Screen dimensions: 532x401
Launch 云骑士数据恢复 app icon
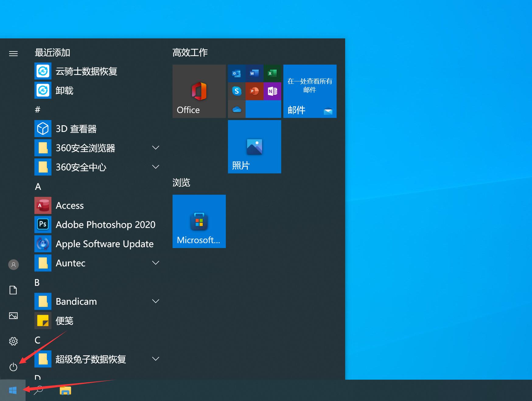(x=43, y=71)
